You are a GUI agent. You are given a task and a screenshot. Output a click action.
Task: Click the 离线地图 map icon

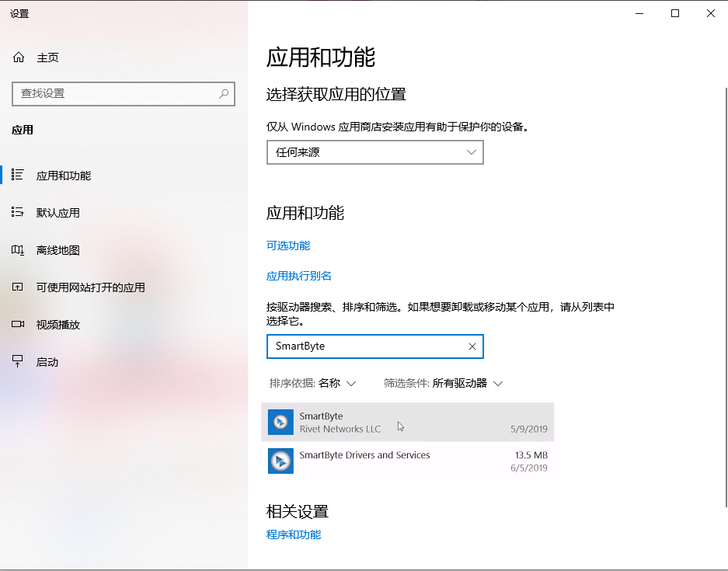pos(18,249)
